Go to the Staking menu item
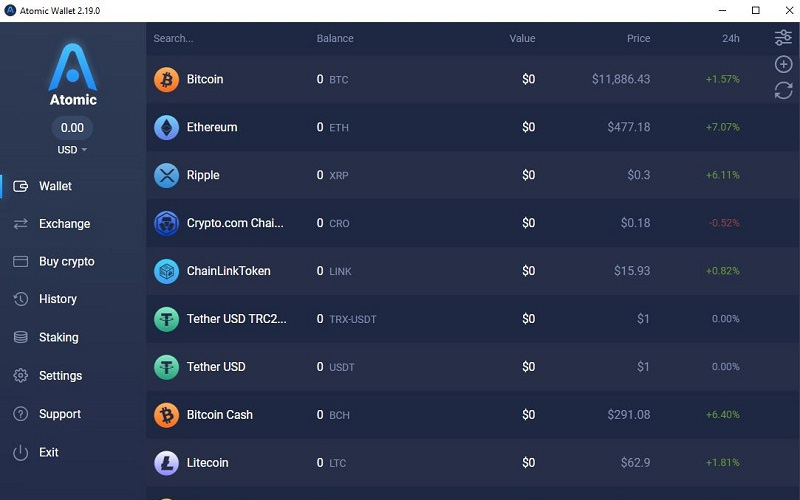 pos(59,337)
